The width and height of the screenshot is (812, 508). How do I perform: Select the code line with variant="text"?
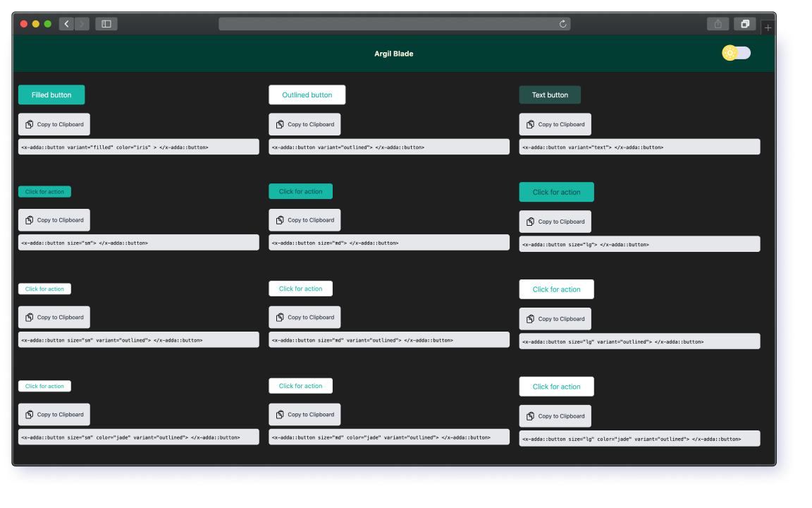[x=639, y=147]
